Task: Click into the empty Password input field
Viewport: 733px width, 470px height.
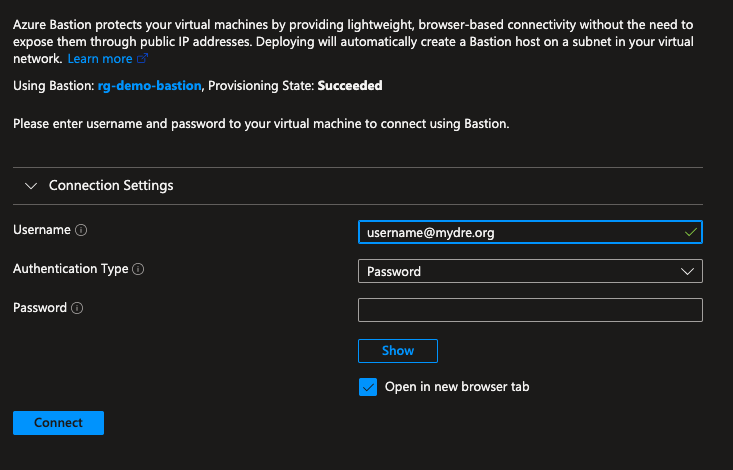Action: [x=530, y=310]
